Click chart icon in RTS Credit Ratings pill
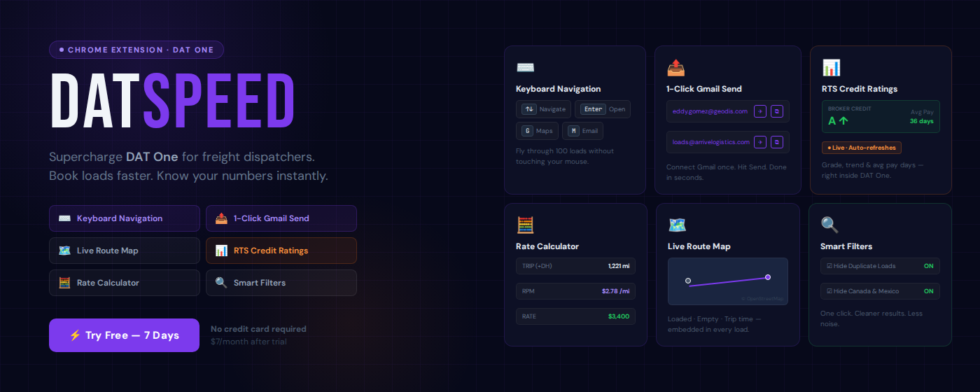The height and width of the screenshot is (392, 980). (x=221, y=251)
